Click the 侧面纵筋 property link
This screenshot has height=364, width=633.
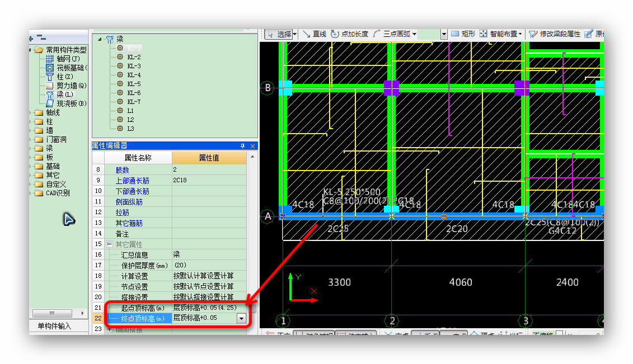pyautogui.click(x=129, y=201)
